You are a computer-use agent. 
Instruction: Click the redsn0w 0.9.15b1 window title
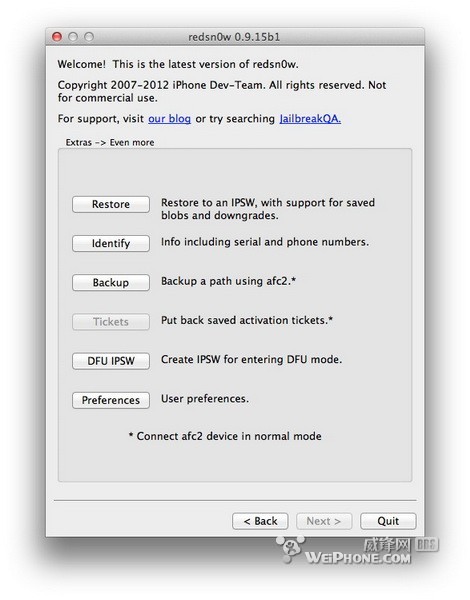(x=234, y=37)
